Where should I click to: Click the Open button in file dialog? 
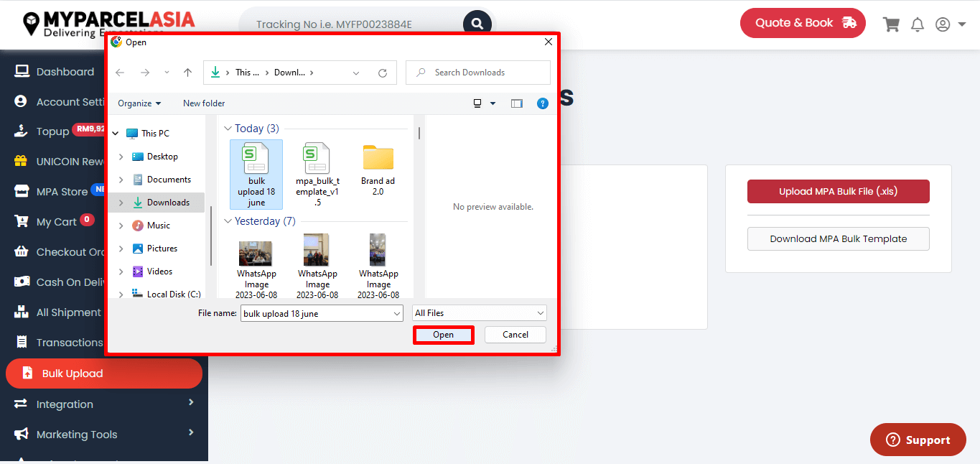tap(443, 335)
